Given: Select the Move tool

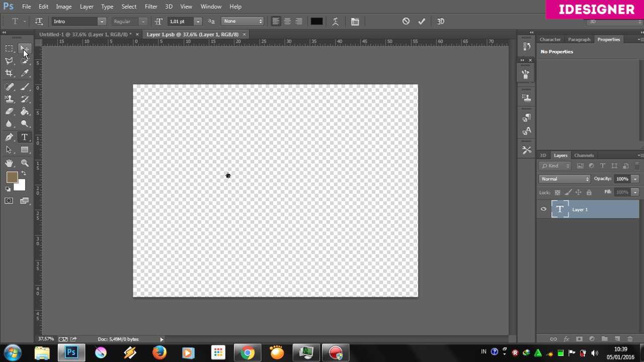Looking at the screenshot, I should (24, 48).
